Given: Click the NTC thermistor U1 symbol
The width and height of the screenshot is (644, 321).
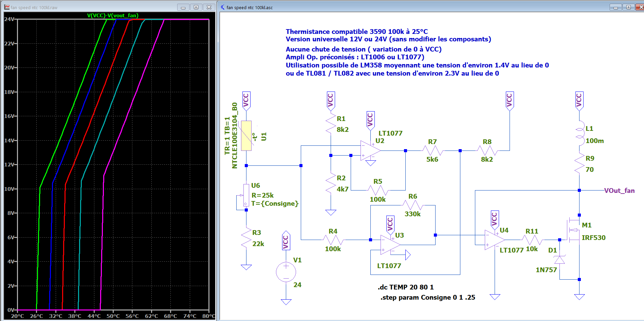Looking at the screenshot, I should [x=246, y=136].
